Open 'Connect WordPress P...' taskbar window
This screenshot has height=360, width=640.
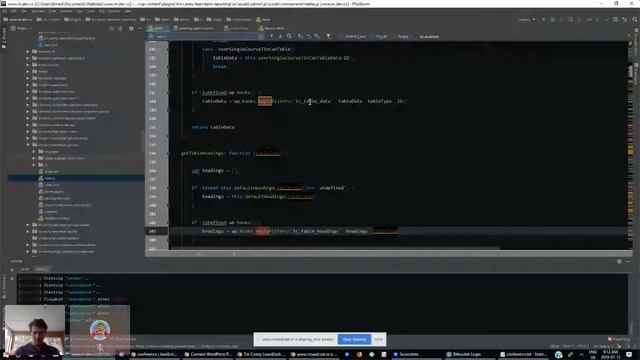pyautogui.click(x=208, y=354)
